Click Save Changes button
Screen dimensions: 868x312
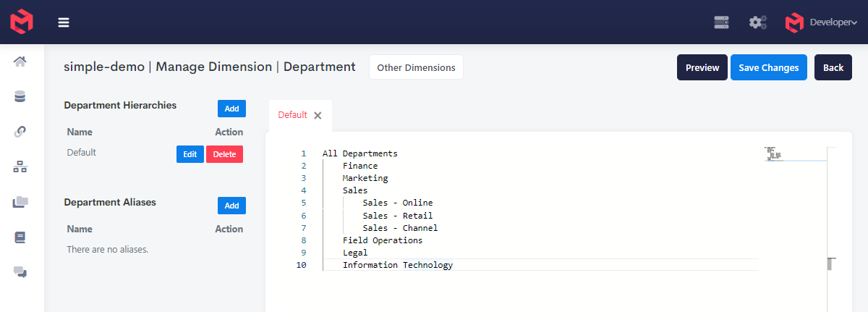768,67
